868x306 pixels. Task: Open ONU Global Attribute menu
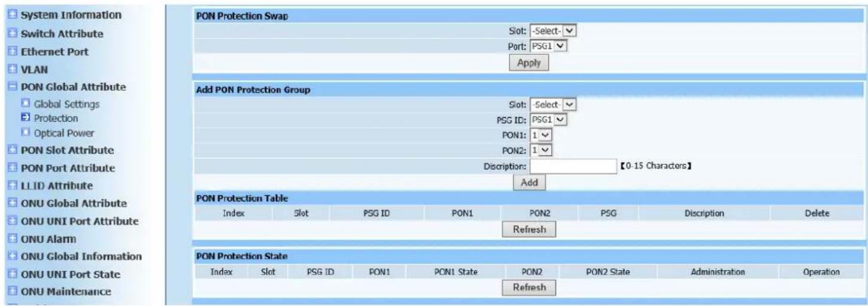[74, 203]
